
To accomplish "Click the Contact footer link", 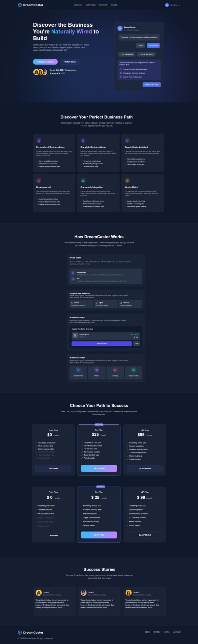I will point(176,632).
